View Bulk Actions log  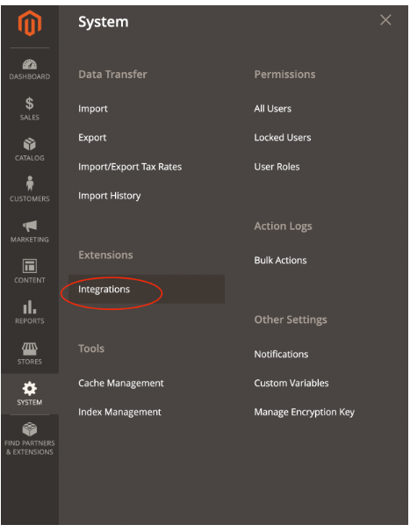(x=280, y=260)
